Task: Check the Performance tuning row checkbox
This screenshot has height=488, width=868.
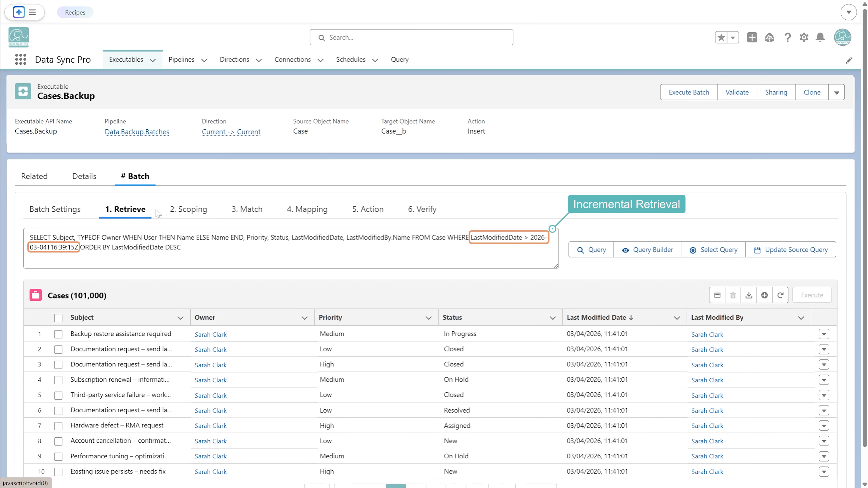Action: coord(58,457)
